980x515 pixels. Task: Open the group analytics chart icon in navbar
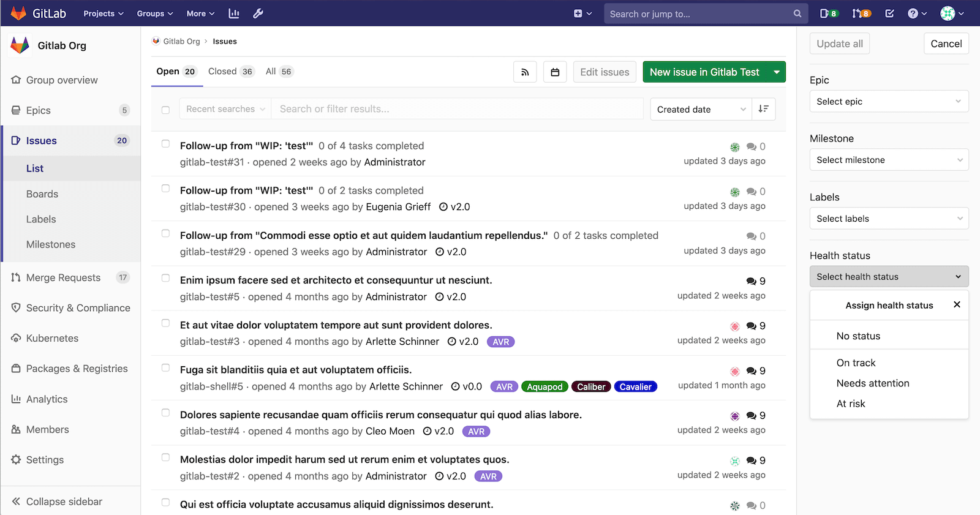click(234, 13)
